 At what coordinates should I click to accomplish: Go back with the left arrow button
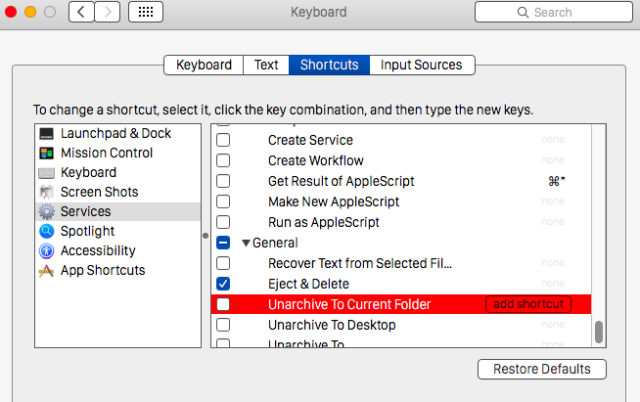pos(81,13)
